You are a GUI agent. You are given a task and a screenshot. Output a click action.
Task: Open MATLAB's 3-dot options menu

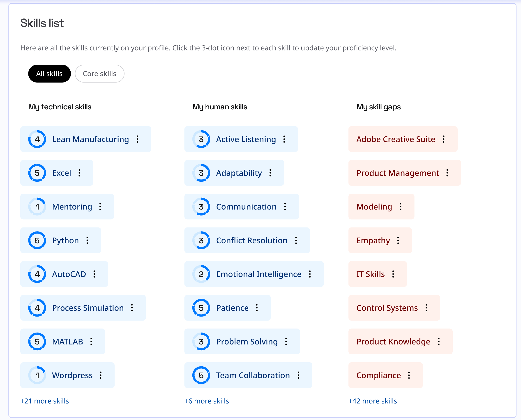91,341
